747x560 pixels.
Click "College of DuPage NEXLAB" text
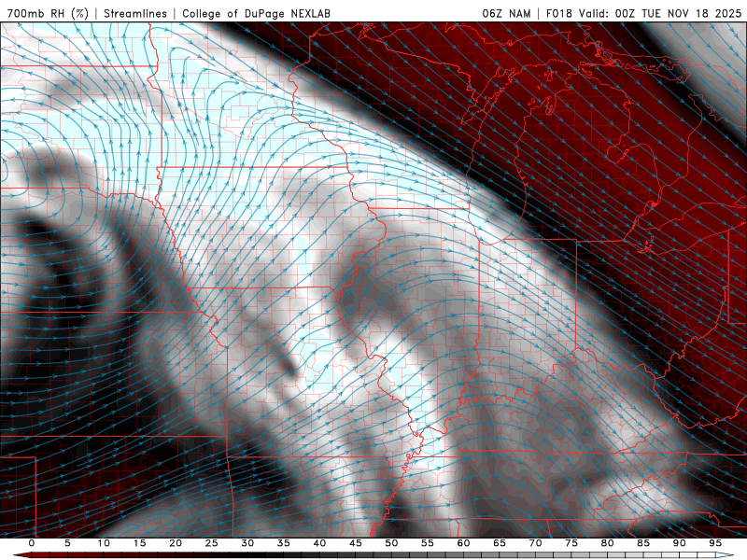tap(256, 13)
